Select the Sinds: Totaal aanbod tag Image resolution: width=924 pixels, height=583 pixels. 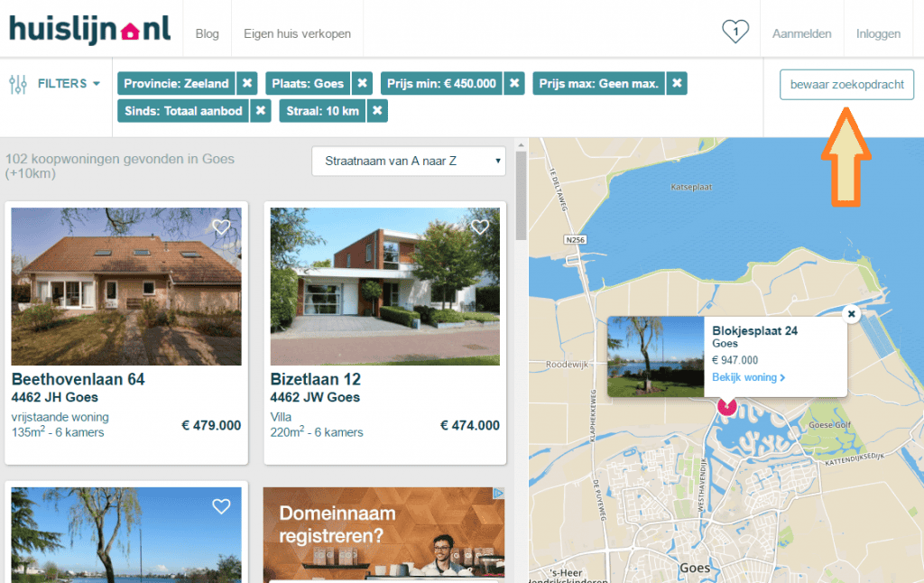point(183,110)
